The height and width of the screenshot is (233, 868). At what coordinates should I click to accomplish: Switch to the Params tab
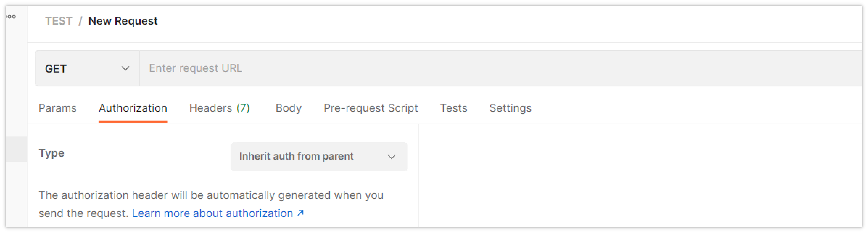(57, 108)
